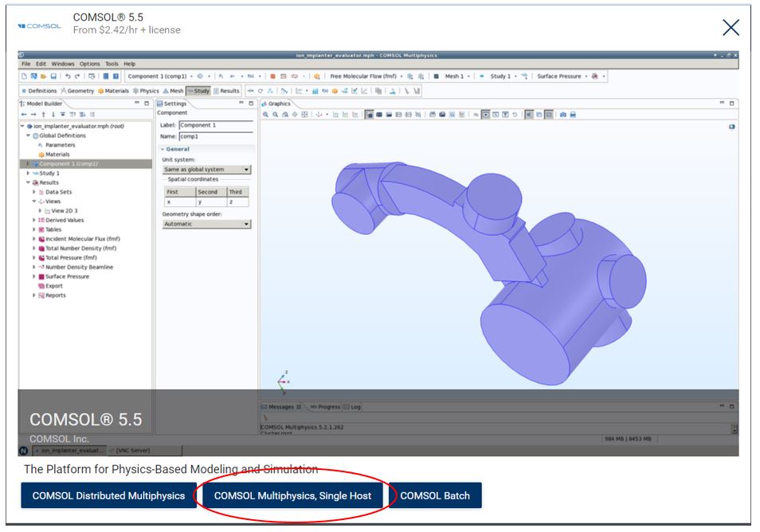Maximize the Settings panel
Screen dimensions: 760x532
pyautogui.click(x=251, y=104)
